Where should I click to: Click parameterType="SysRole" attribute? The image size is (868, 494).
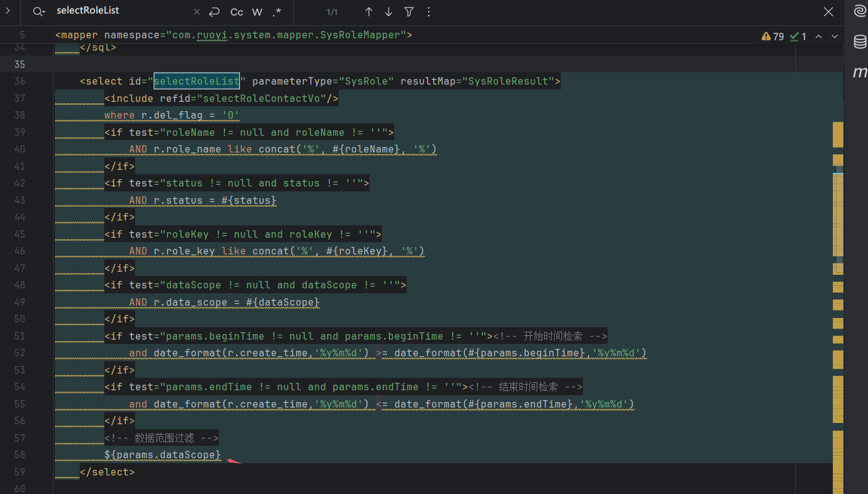coord(323,81)
